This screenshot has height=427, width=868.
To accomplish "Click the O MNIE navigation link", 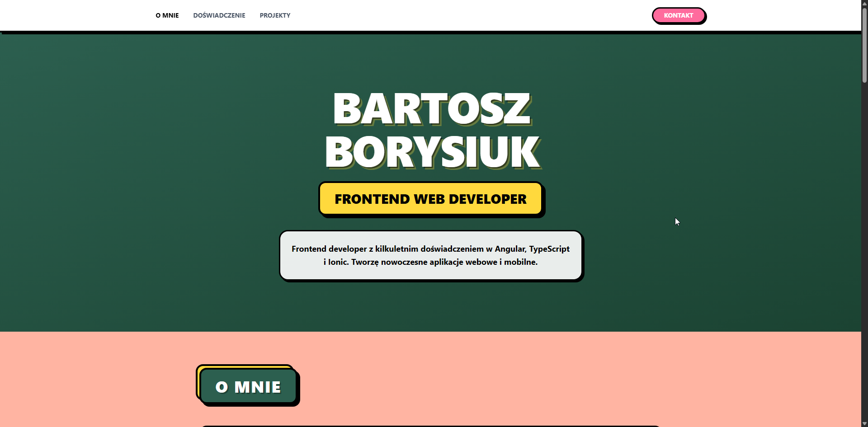I will (x=167, y=15).
